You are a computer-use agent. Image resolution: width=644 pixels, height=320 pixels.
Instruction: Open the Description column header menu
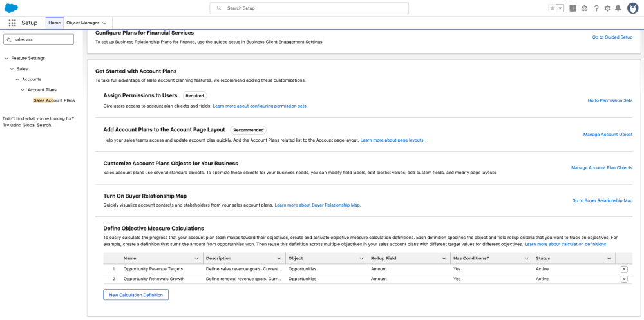pos(278,258)
